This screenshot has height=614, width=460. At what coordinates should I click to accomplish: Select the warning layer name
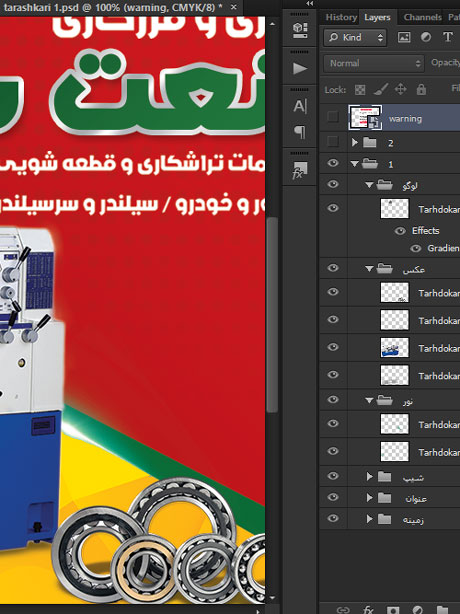pos(405,119)
